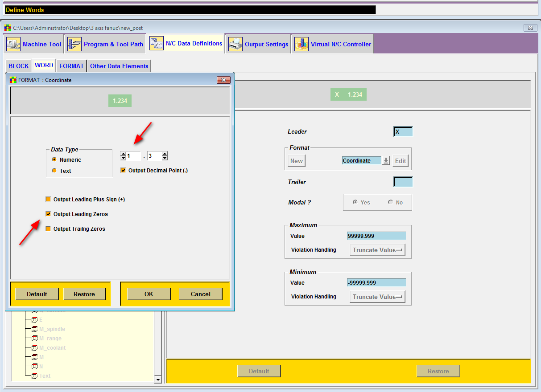Enable Output Leading Plus Sign
The image size is (541, 392).
pos(48,200)
